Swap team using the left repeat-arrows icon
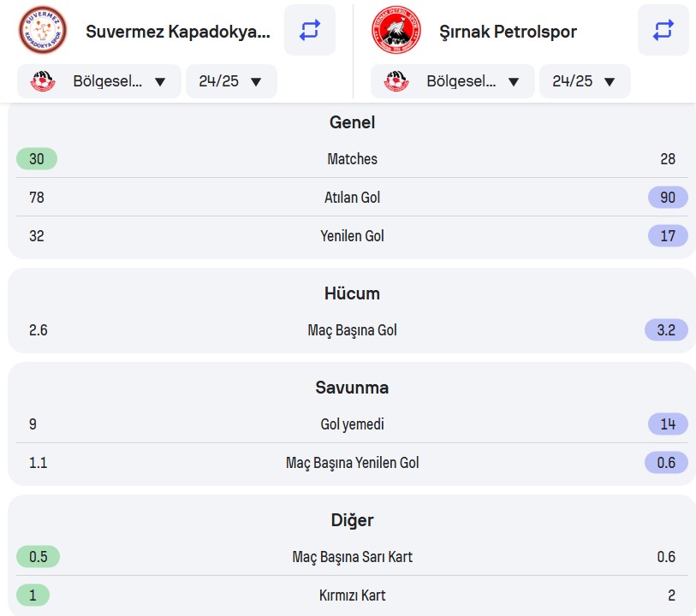Image resolution: width=696 pixels, height=616 pixels. [x=309, y=30]
